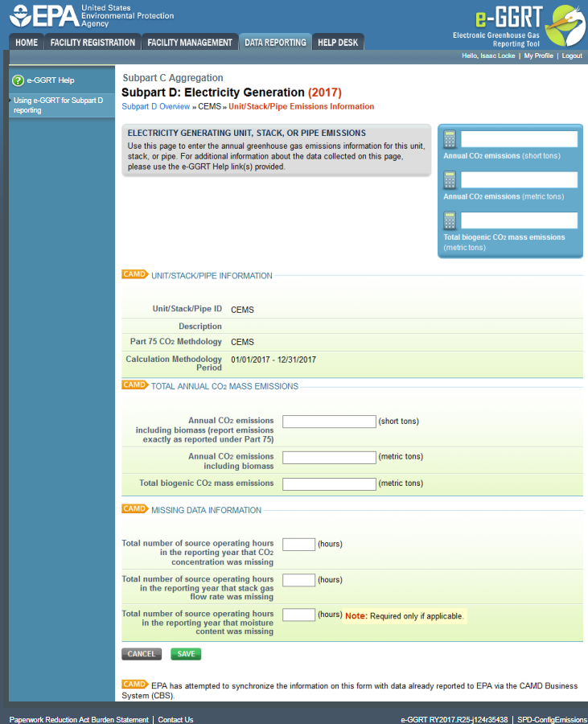
Task: Open the Contact Us footer link
Action: click(175, 719)
